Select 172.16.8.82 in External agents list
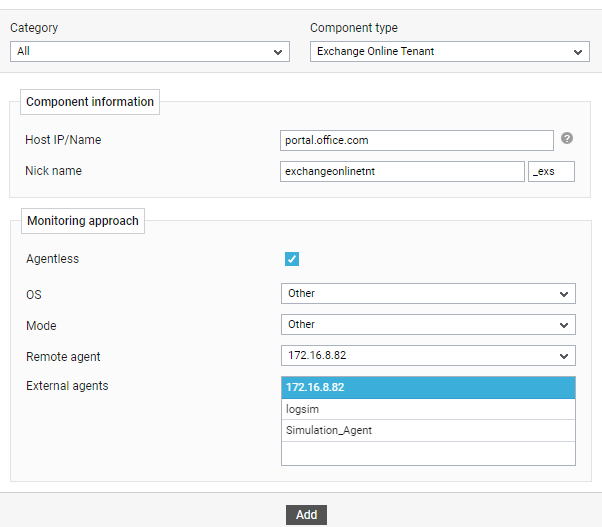602x527 pixels. pos(428,387)
